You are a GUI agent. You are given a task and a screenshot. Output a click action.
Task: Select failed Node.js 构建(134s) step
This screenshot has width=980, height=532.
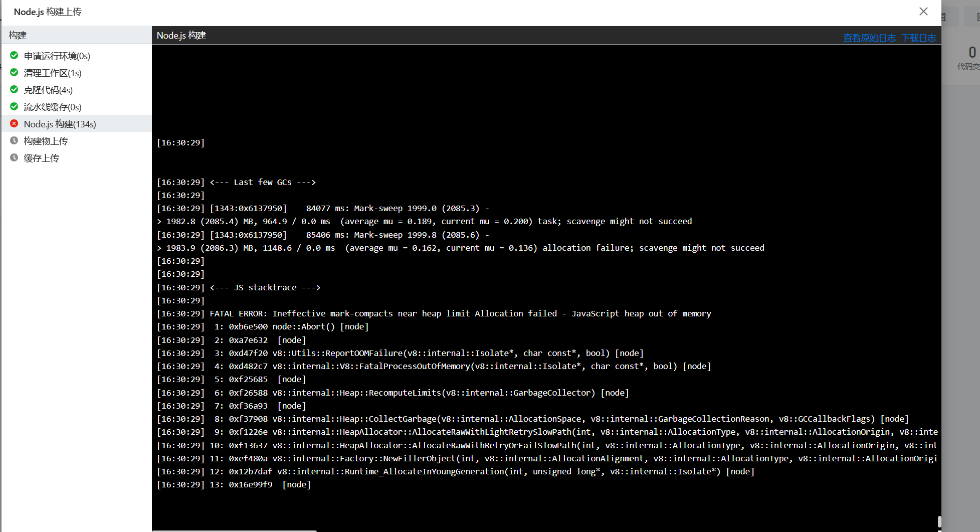coord(76,124)
